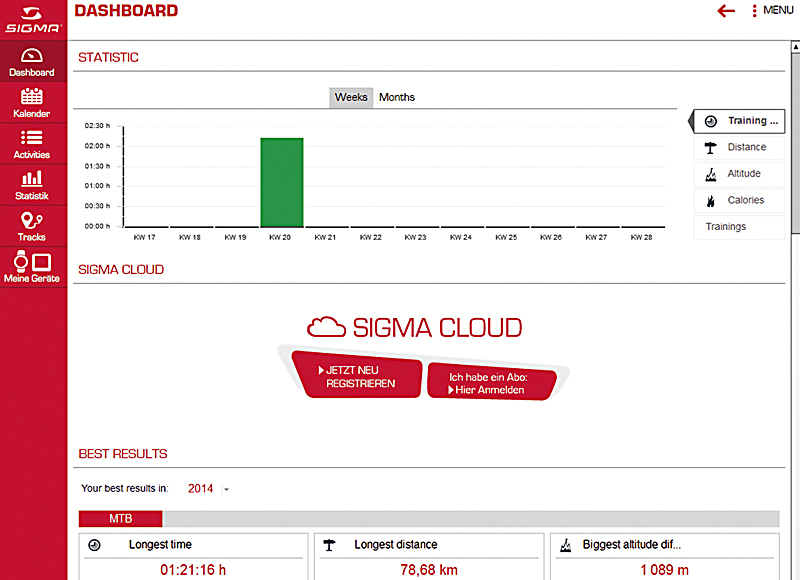Screen dimensions: 800x580
Task: Click the red back arrow icon
Action: click(x=726, y=11)
